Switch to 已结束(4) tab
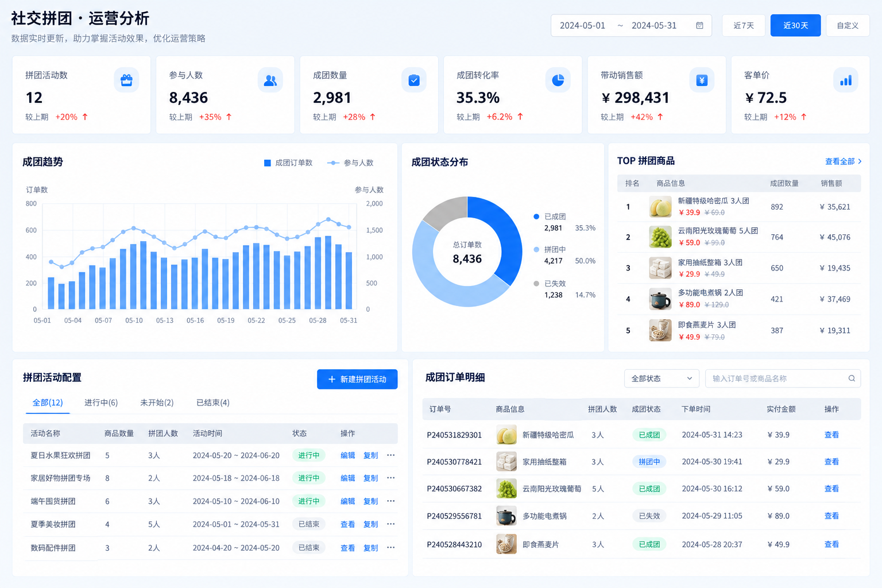This screenshot has height=588, width=882. (213, 403)
